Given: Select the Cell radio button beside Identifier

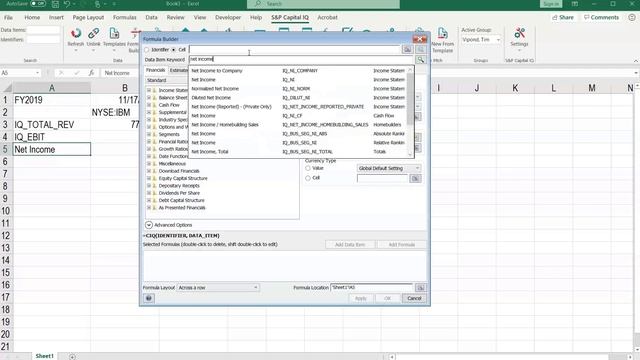Looking at the screenshot, I should click(173, 50).
